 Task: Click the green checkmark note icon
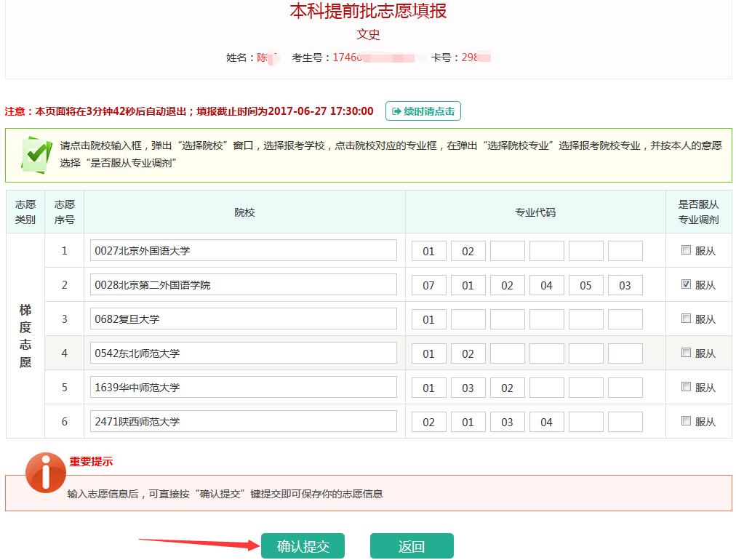(35, 153)
